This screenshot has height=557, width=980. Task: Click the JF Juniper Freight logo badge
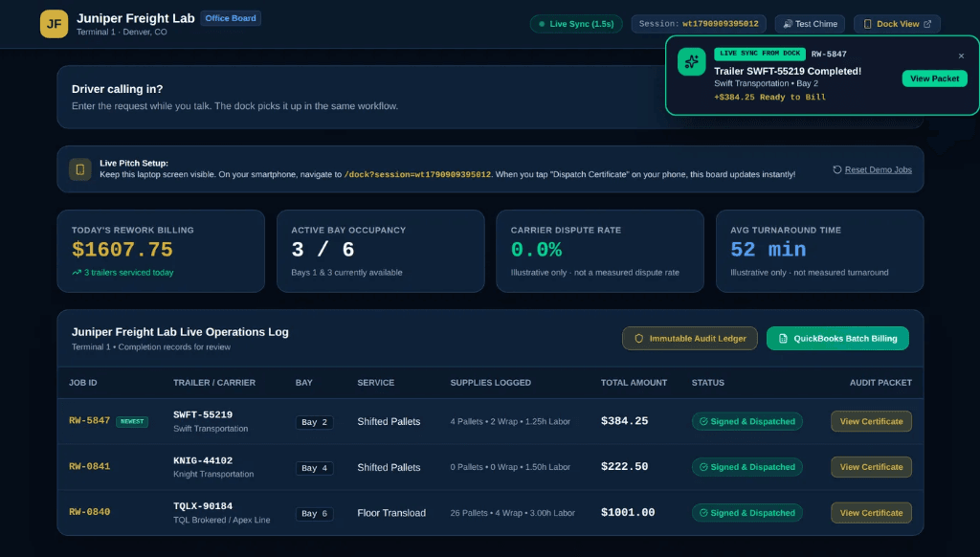(54, 24)
